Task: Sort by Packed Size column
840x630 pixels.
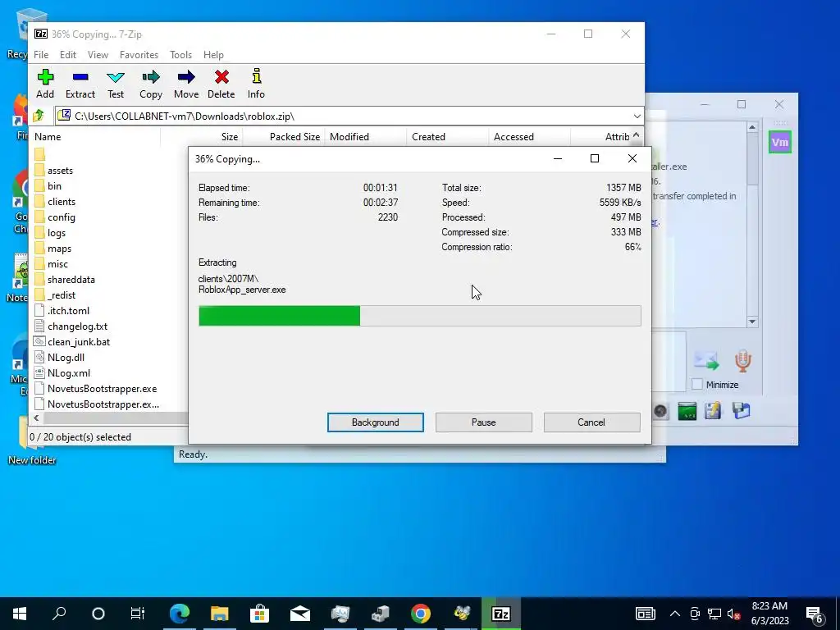Action: (283, 137)
